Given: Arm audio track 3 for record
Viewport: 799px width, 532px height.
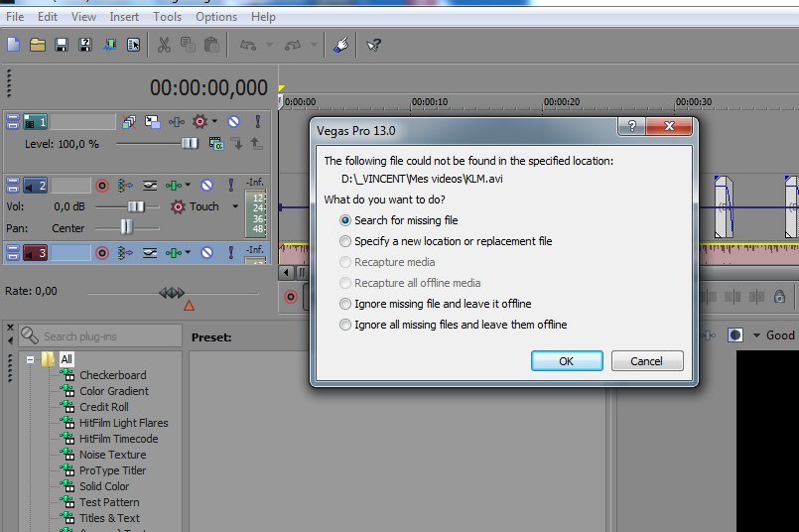Looking at the screenshot, I should point(102,253).
